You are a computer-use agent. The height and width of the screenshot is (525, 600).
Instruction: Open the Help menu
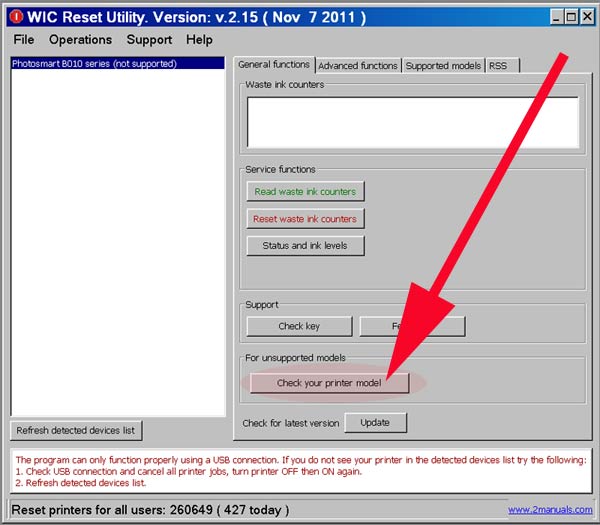pyautogui.click(x=199, y=39)
